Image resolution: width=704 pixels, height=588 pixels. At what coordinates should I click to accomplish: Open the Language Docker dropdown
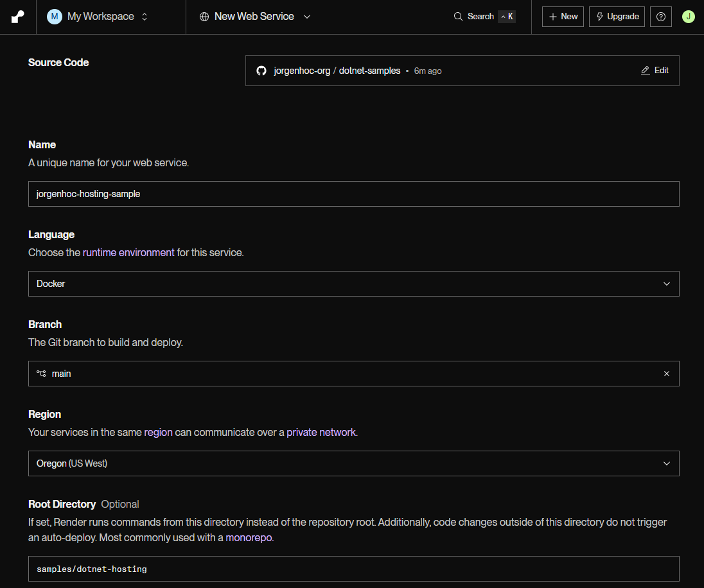pos(353,284)
